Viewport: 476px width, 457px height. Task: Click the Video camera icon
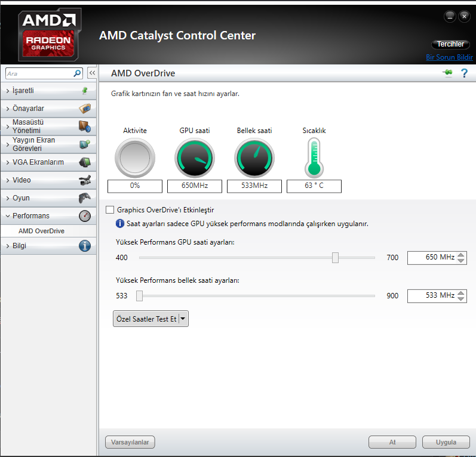(x=85, y=180)
